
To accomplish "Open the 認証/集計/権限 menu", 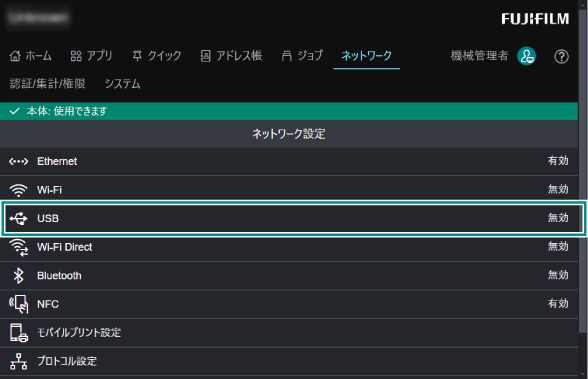I will [x=48, y=84].
